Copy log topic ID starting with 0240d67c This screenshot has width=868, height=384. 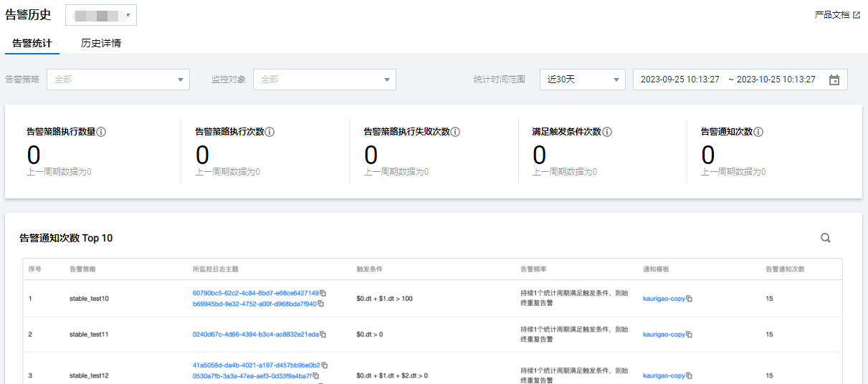[x=323, y=335]
